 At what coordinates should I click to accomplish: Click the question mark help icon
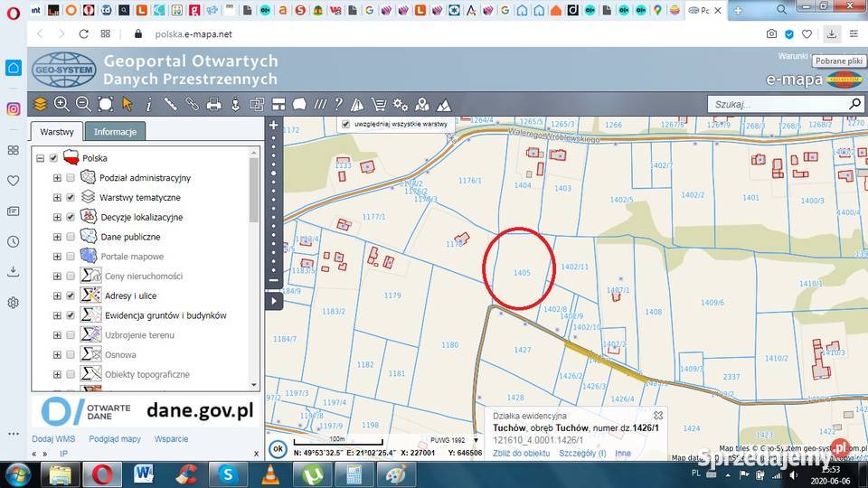click(x=338, y=104)
